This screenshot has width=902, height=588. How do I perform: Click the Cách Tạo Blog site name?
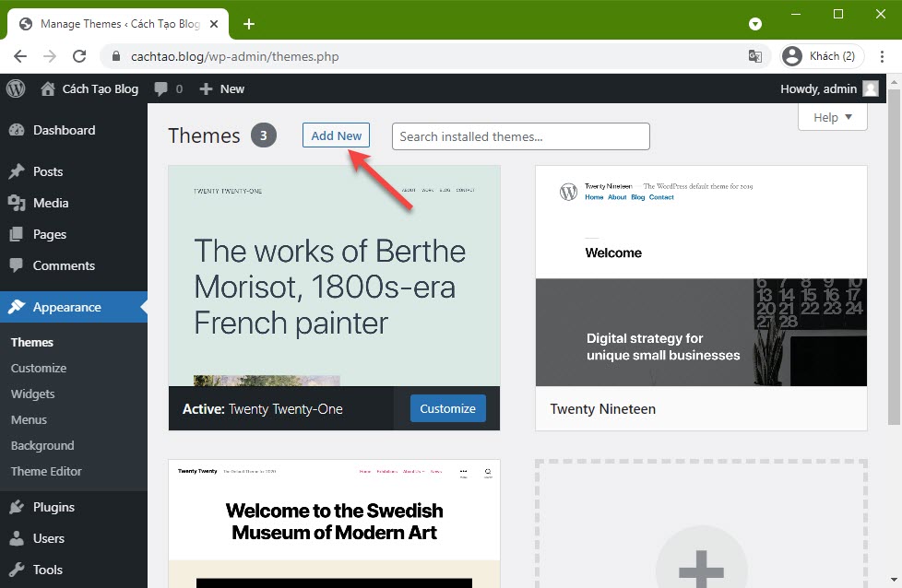(x=101, y=89)
